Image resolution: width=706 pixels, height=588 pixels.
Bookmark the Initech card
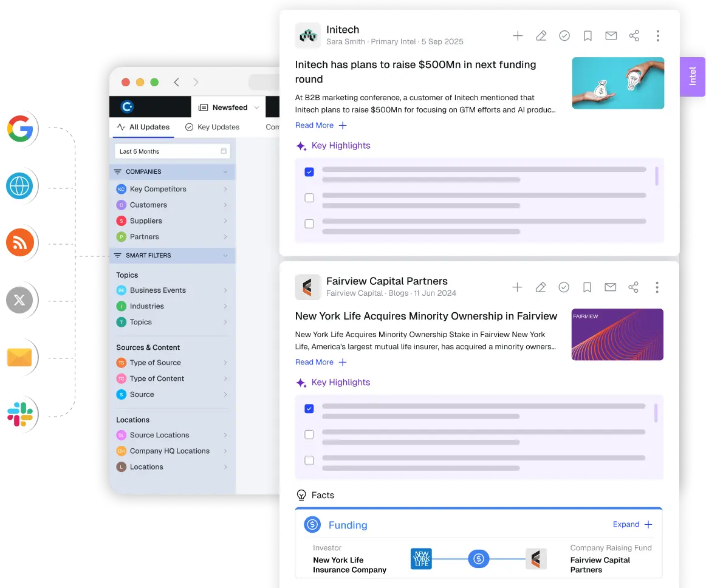point(588,36)
